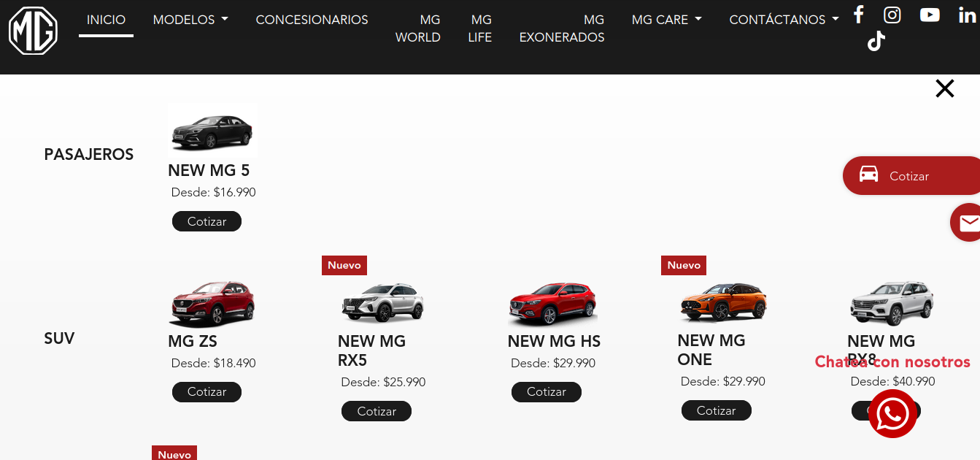Click the 'Chatea con nosotros' text

tap(892, 361)
